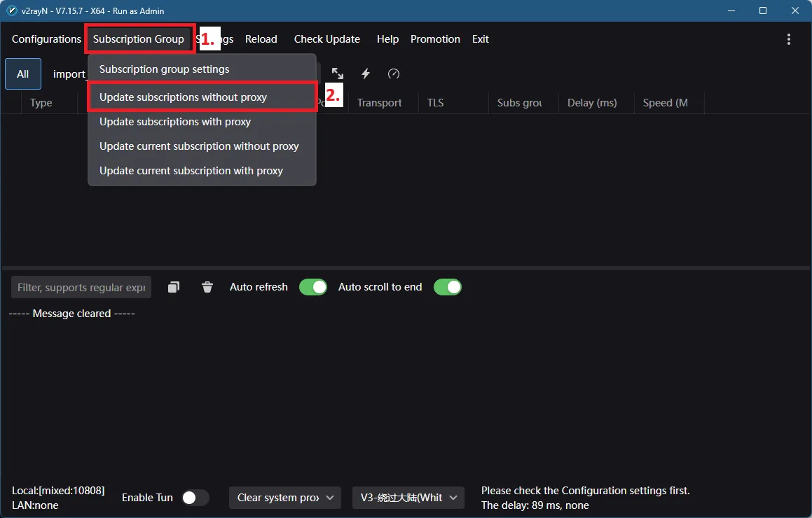
Task: Open the V3 routing rule dropdown
Action: (408, 498)
